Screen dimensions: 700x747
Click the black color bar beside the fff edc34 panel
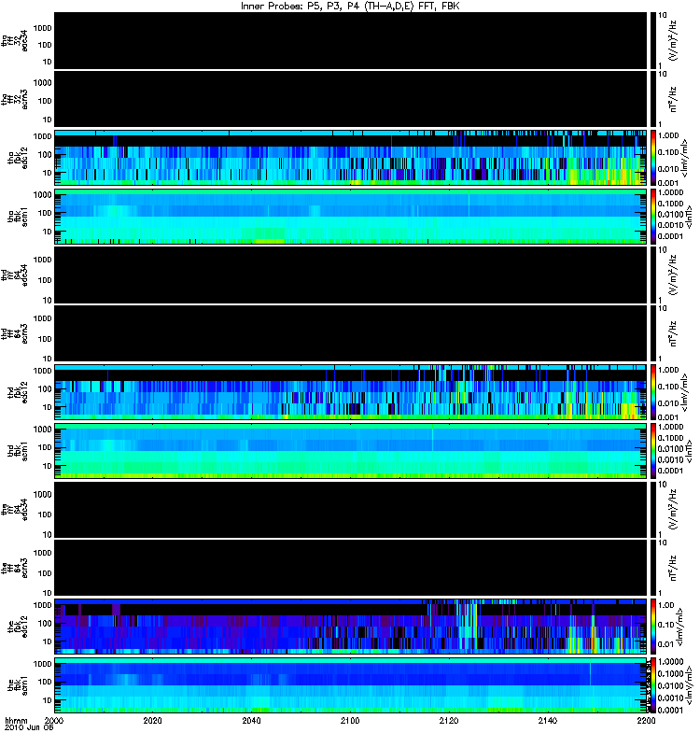tap(653, 509)
